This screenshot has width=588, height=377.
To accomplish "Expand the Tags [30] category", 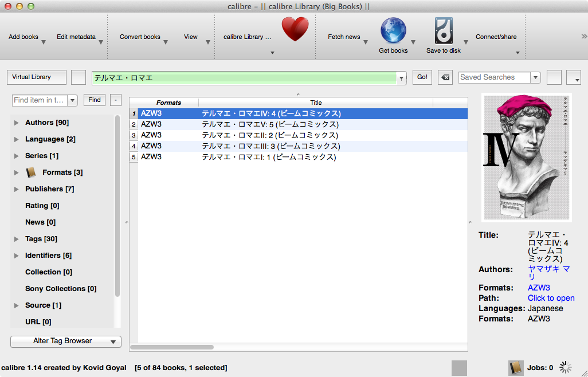I will click(17, 239).
